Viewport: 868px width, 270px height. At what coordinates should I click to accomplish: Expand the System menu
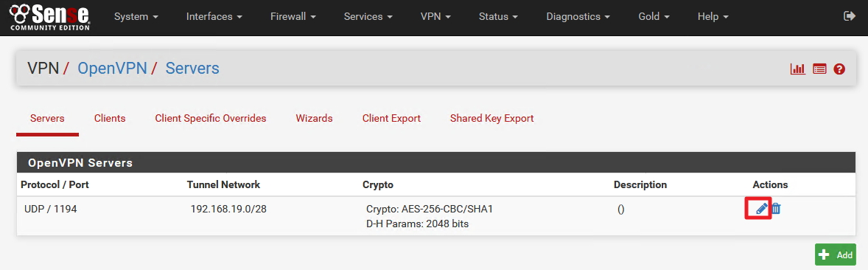[136, 17]
